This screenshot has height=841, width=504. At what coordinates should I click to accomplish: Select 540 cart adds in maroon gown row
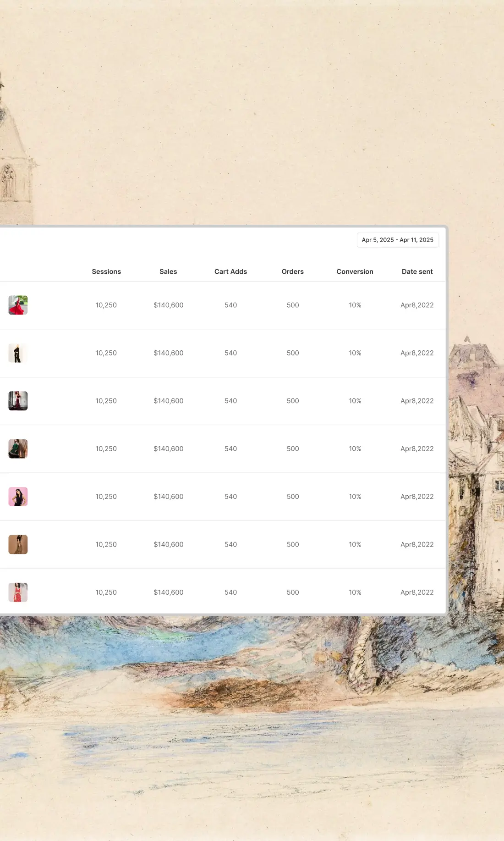[231, 401]
